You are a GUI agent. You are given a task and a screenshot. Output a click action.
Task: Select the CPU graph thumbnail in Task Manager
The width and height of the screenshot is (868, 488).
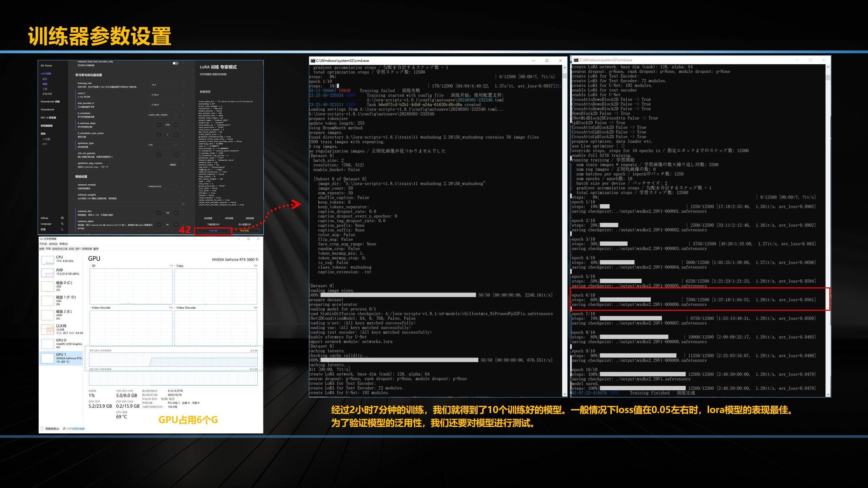(47, 260)
